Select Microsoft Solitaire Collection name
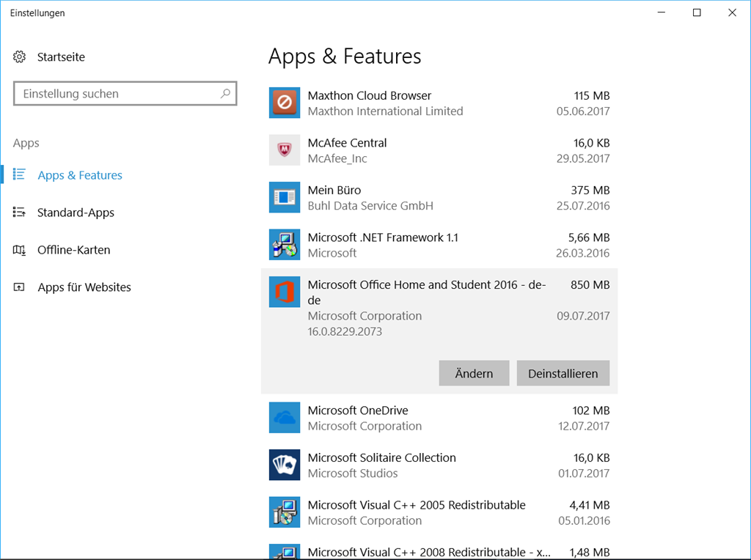Image resolution: width=751 pixels, height=560 pixels. pyautogui.click(x=382, y=458)
